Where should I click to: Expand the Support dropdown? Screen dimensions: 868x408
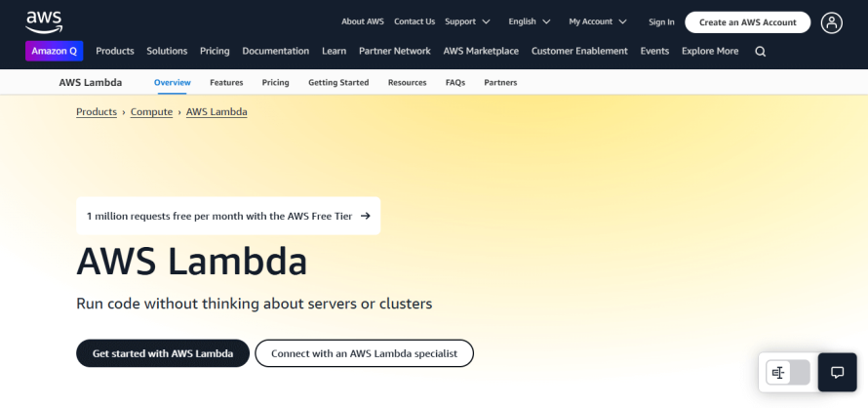(x=467, y=21)
